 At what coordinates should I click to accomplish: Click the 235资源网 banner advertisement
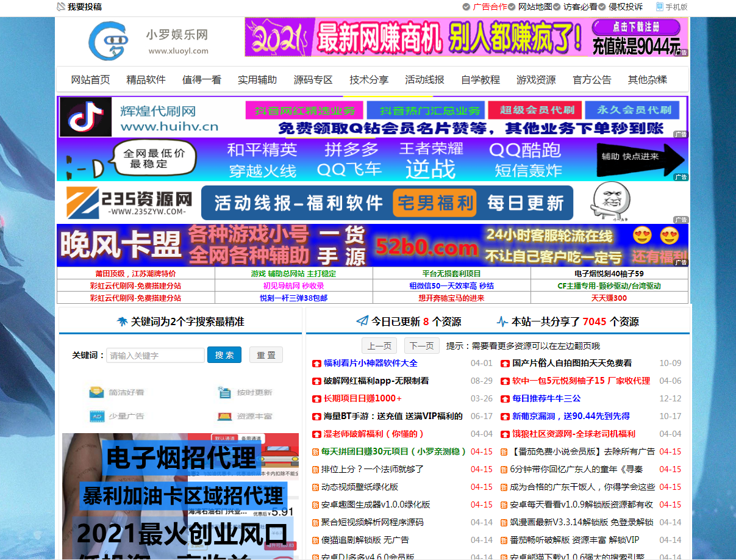click(x=373, y=203)
